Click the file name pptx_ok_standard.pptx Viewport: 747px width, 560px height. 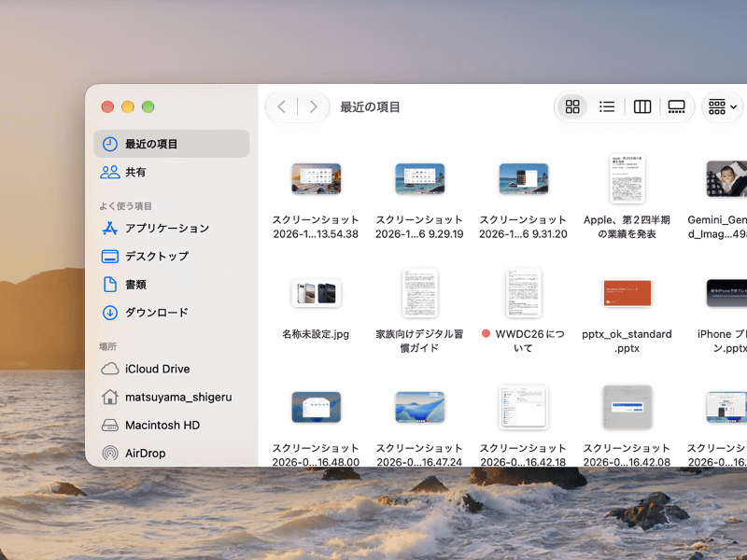[x=627, y=341]
